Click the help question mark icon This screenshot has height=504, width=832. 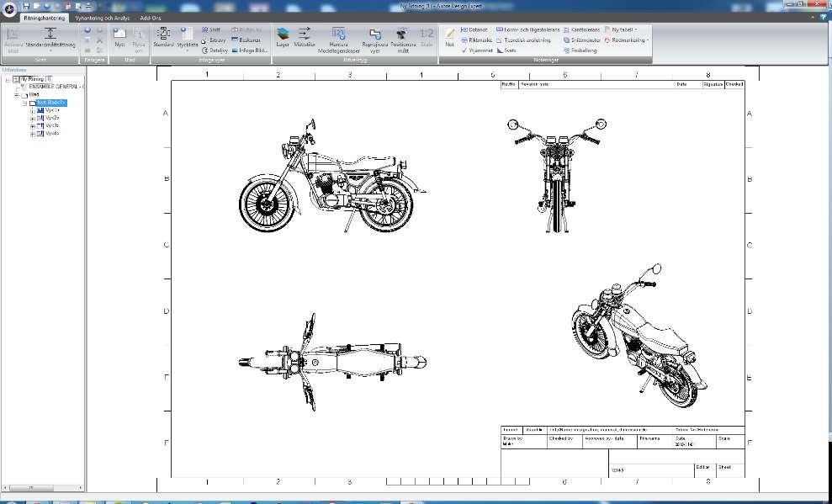824,18
